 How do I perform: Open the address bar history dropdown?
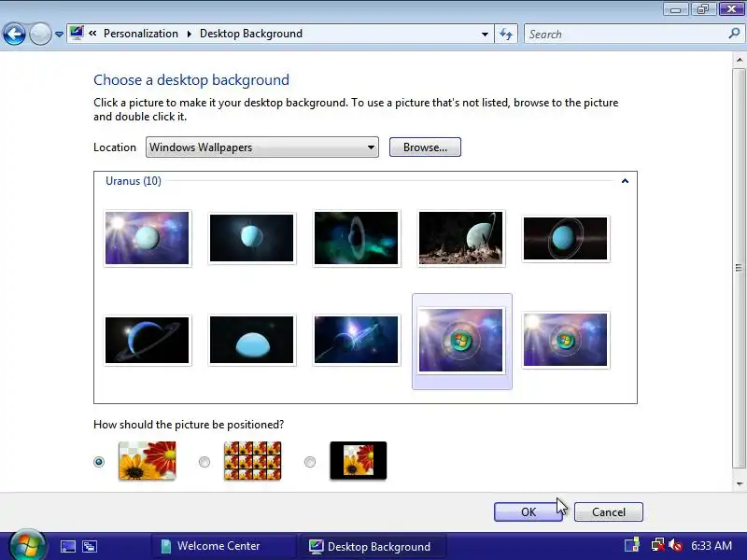tap(485, 34)
